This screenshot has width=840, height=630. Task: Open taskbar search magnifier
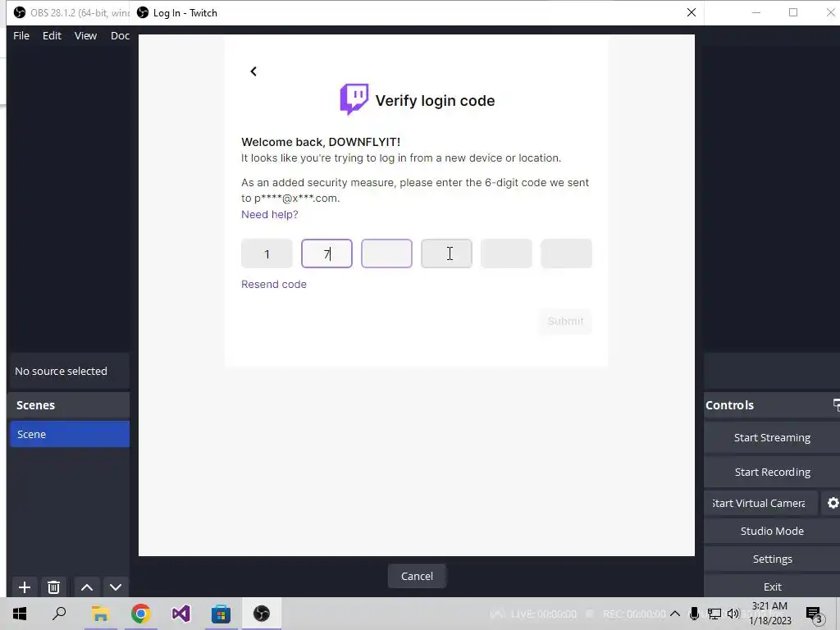[x=59, y=614]
